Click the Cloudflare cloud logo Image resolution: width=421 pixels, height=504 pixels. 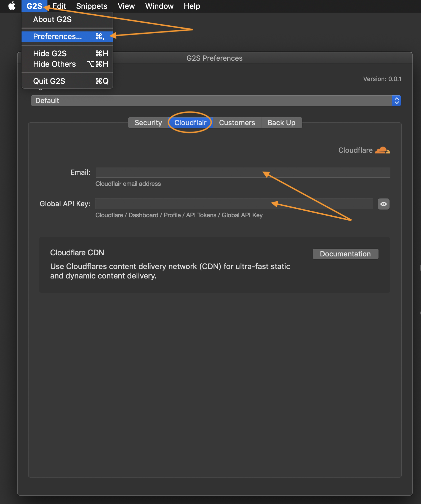click(x=382, y=150)
